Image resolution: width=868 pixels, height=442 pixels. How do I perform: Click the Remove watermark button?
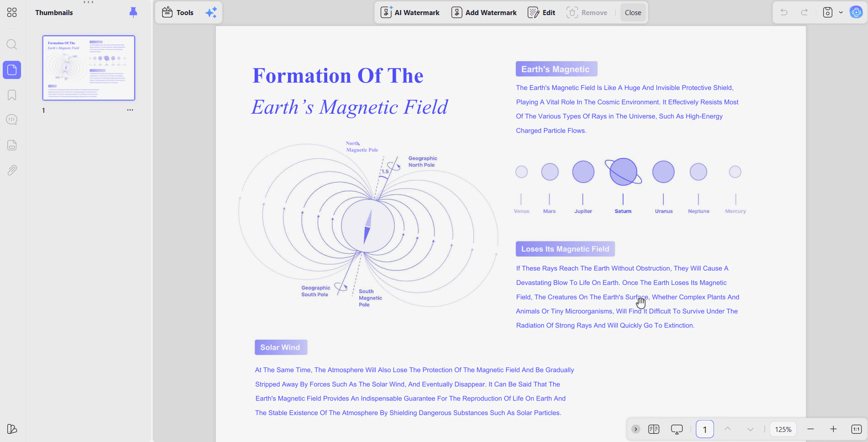[587, 12]
